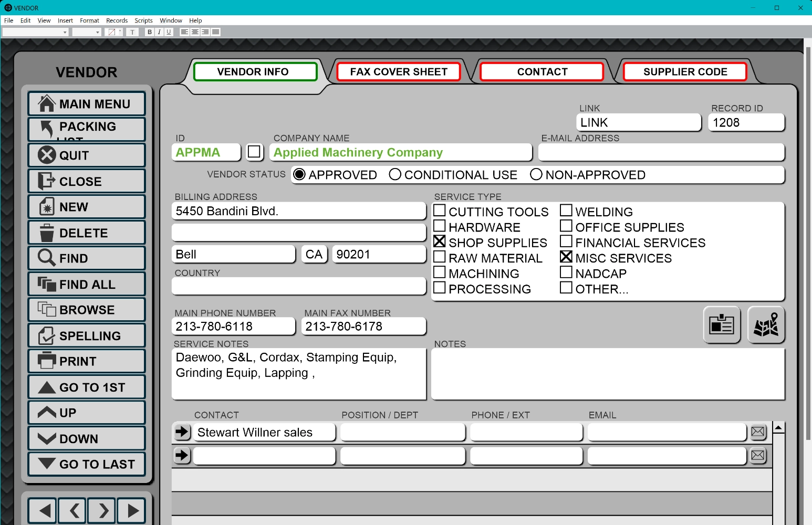The height and width of the screenshot is (525, 812).
Task: Click the E-MAIL ADDRESS input field
Action: coord(661,153)
